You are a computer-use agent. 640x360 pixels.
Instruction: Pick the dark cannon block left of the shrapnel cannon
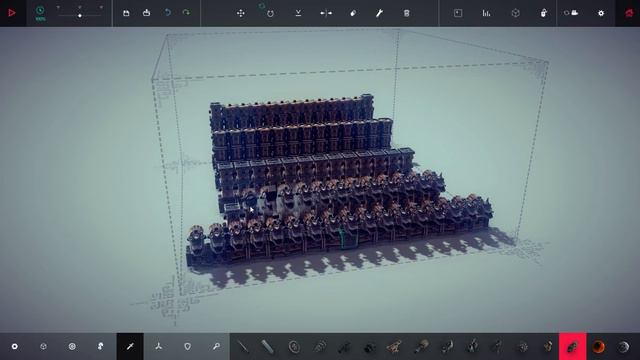[x=345, y=347]
